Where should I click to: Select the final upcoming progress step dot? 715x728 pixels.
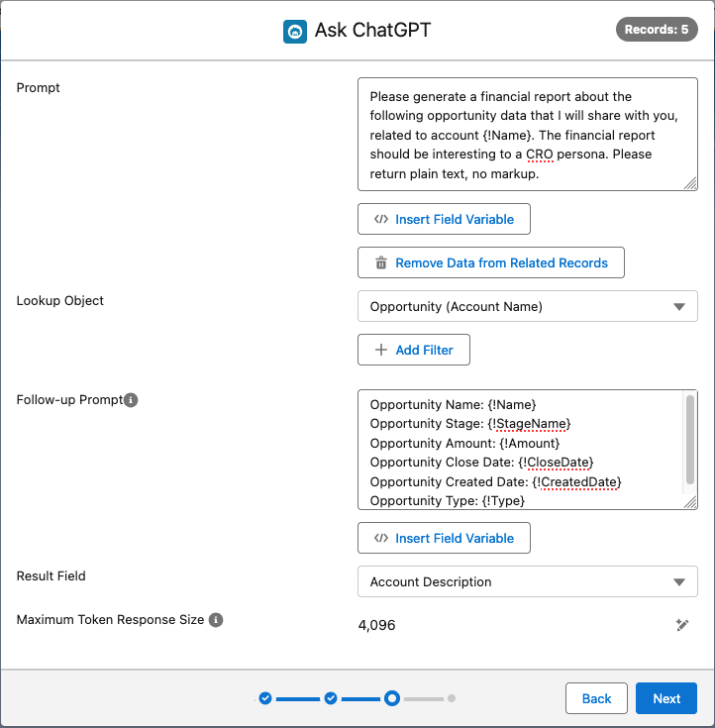452,698
